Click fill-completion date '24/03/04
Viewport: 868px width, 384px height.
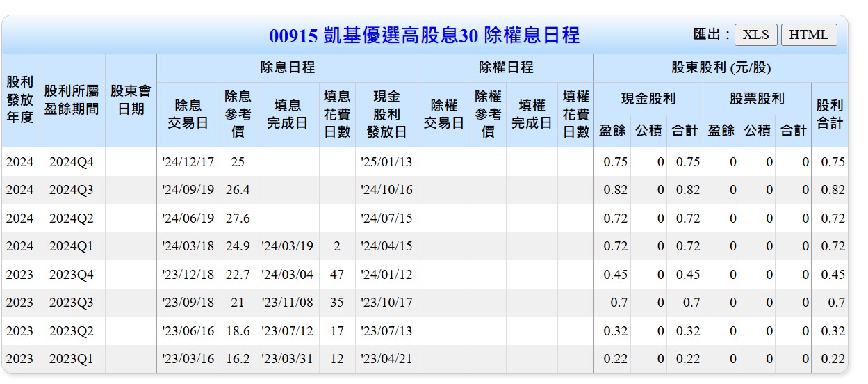(288, 275)
